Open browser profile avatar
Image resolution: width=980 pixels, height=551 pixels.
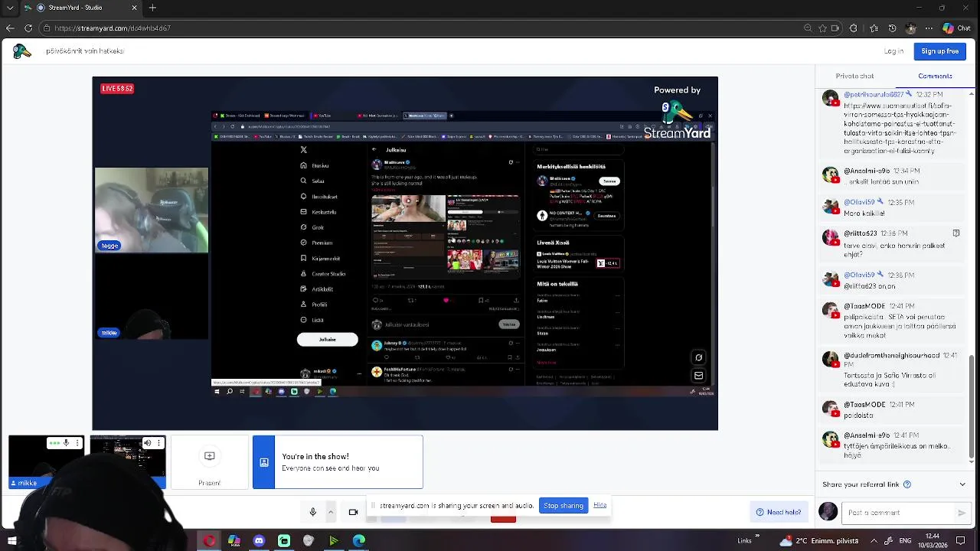pyautogui.click(x=910, y=28)
